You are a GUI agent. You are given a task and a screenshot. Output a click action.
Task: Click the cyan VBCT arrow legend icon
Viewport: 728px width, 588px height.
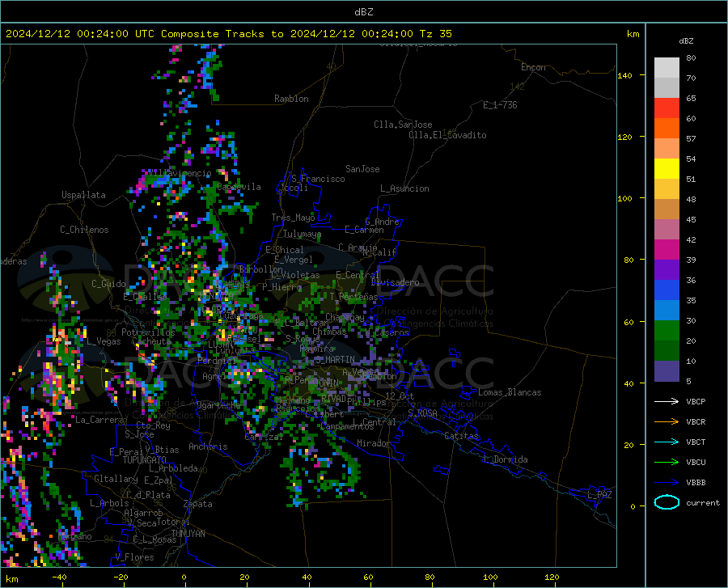[667, 442]
